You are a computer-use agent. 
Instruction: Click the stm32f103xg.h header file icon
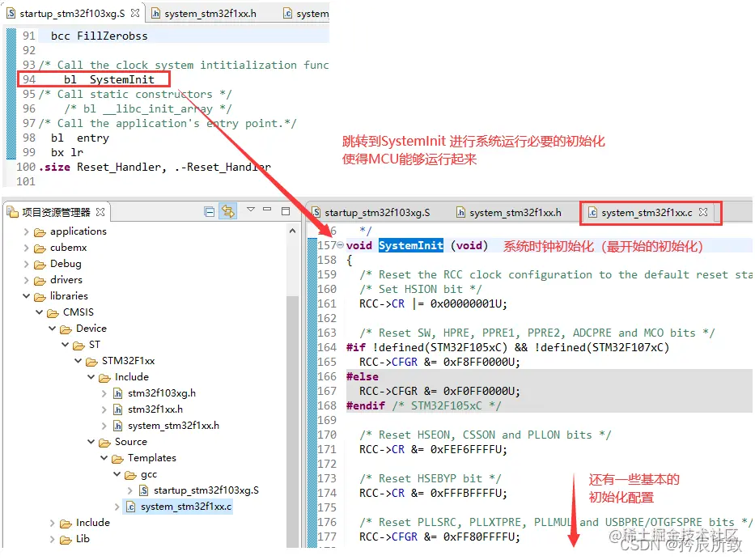tap(118, 394)
